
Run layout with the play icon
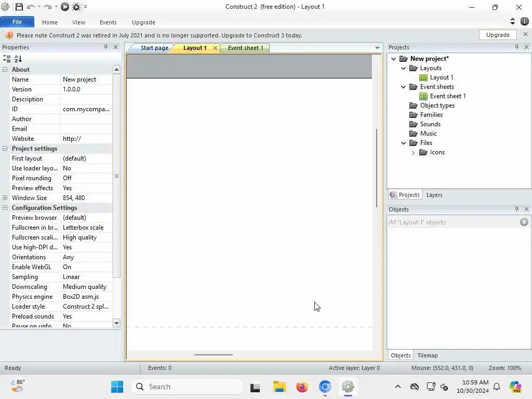pos(65,7)
